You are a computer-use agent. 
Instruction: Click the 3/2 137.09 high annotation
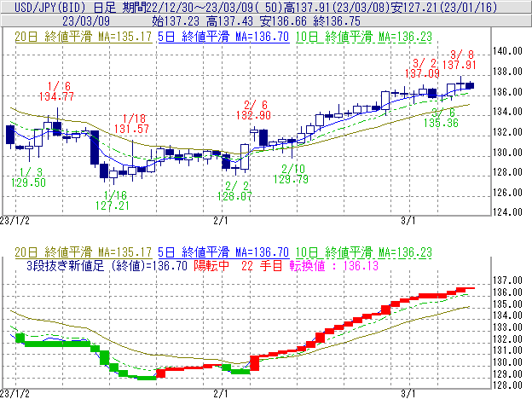pyautogui.click(x=423, y=68)
